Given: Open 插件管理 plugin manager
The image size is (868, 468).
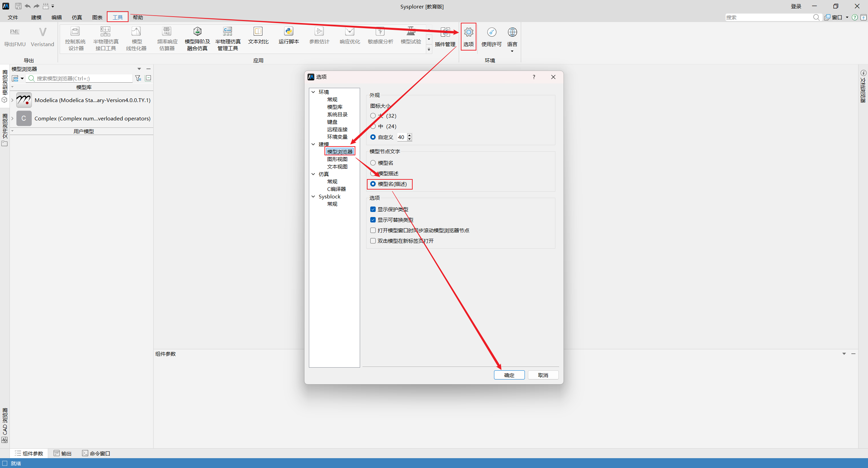Looking at the screenshot, I should (445, 37).
